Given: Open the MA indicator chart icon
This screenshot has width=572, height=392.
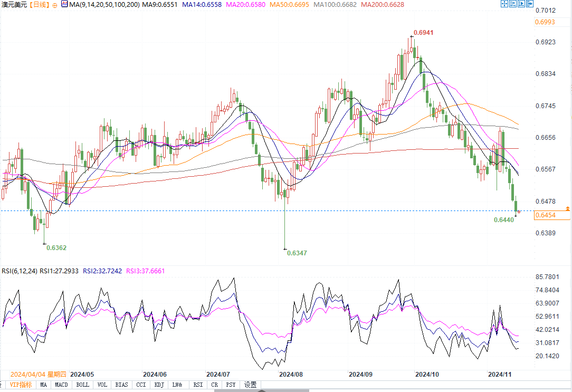Looking at the screenshot, I should pyautogui.click(x=64, y=4).
